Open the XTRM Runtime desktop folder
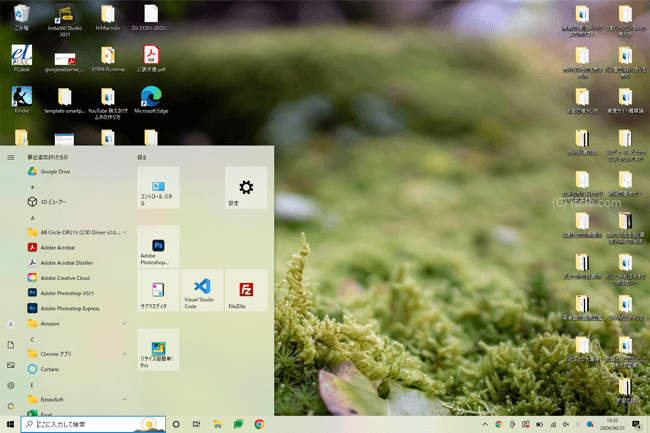This screenshot has height=433, width=650. pyautogui.click(x=108, y=58)
